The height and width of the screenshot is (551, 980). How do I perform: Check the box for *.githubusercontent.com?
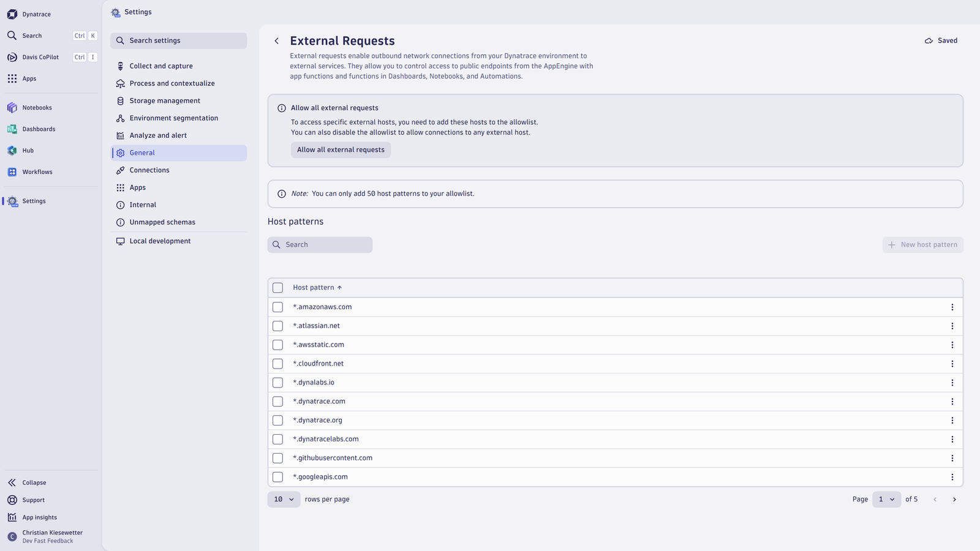(x=278, y=458)
